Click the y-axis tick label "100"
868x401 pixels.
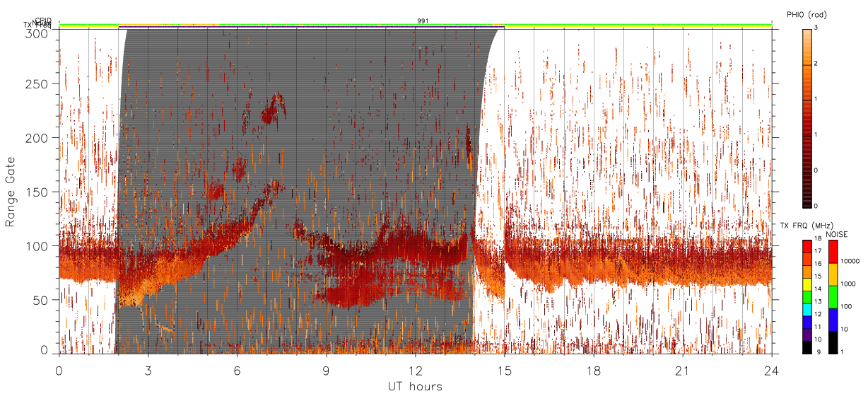coord(37,245)
